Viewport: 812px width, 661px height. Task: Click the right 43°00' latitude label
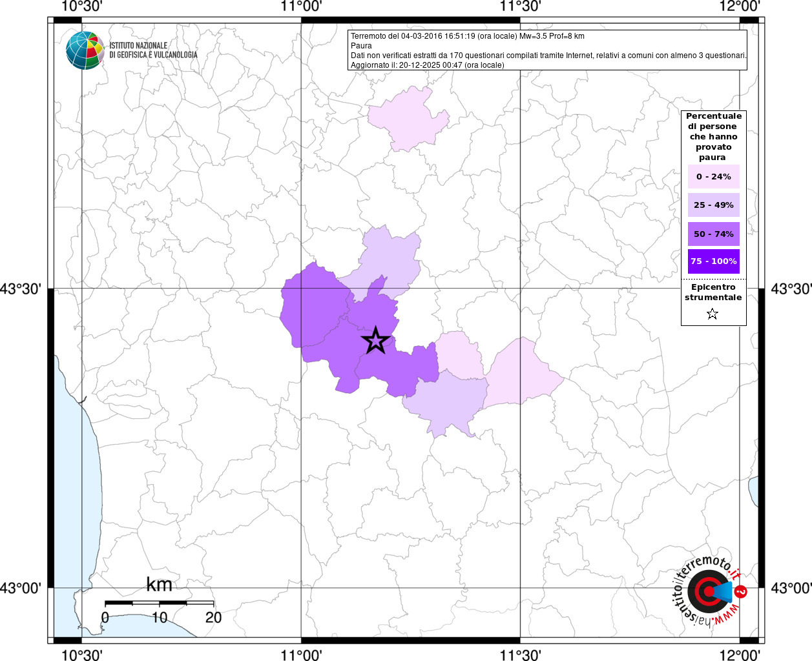pyautogui.click(x=791, y=588)
